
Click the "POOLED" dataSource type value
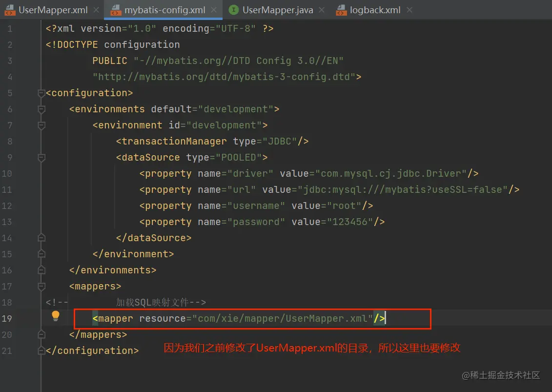click(x=239, y=157)
